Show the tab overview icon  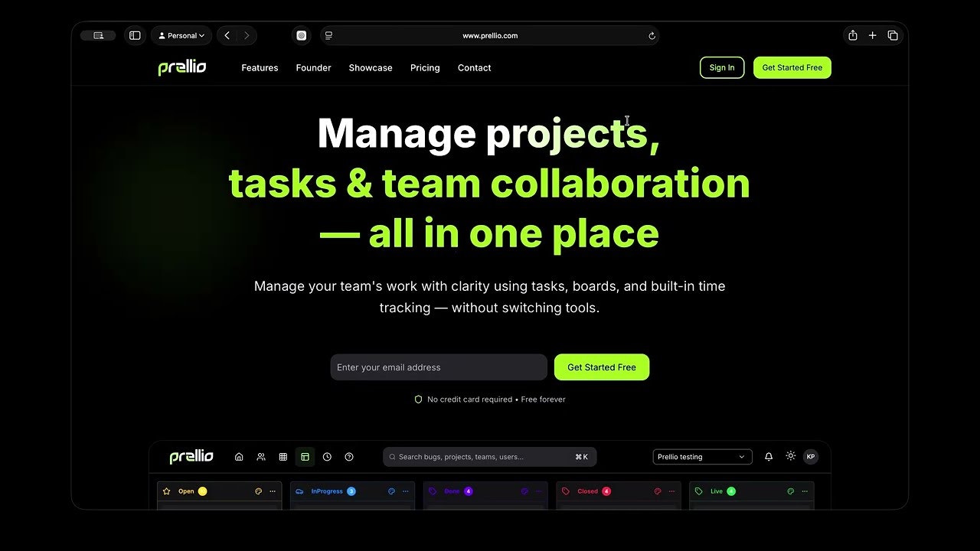coord(893,35)
